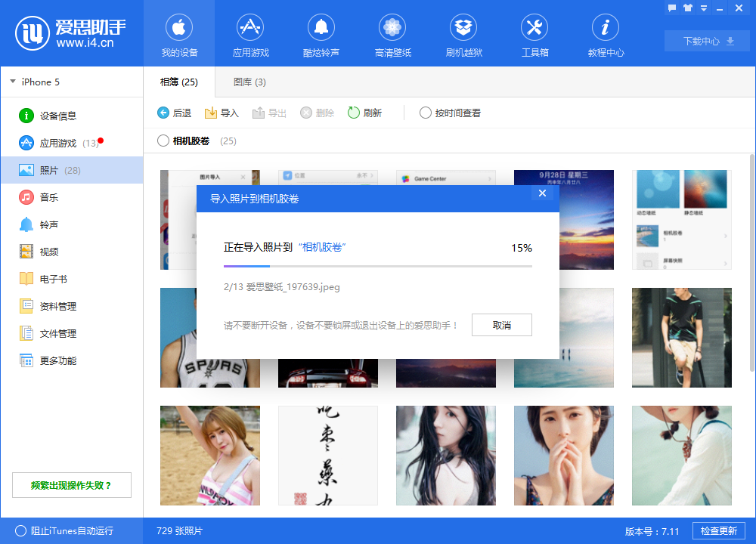Open the 高清壁纸 wallpaper section
Viewport: 756px width, 544px height.
tap(392, 35)
